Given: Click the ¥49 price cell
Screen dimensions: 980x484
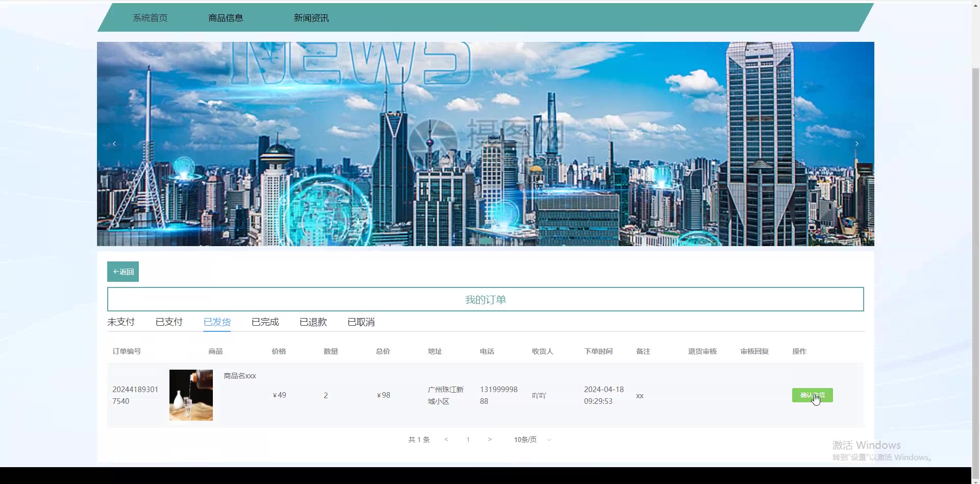Looking at the screenshot, I should pyautogui.click(x=279, y=395).
